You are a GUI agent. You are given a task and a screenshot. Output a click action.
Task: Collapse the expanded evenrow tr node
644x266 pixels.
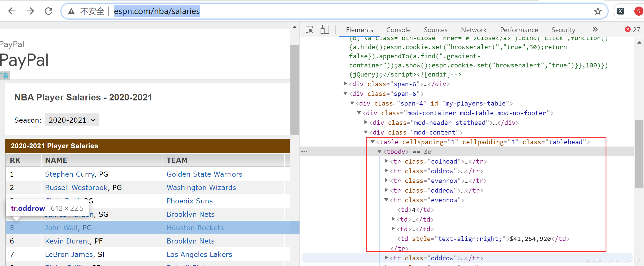point(386,200)
